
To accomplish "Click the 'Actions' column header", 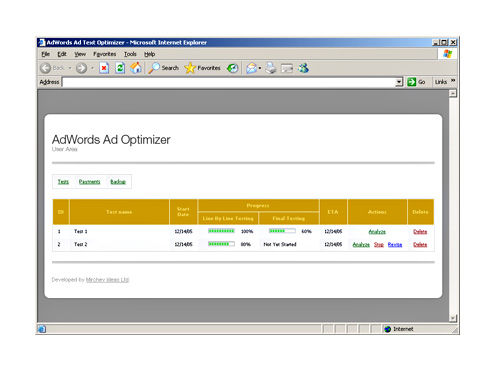I will click(x=377, y=212).
